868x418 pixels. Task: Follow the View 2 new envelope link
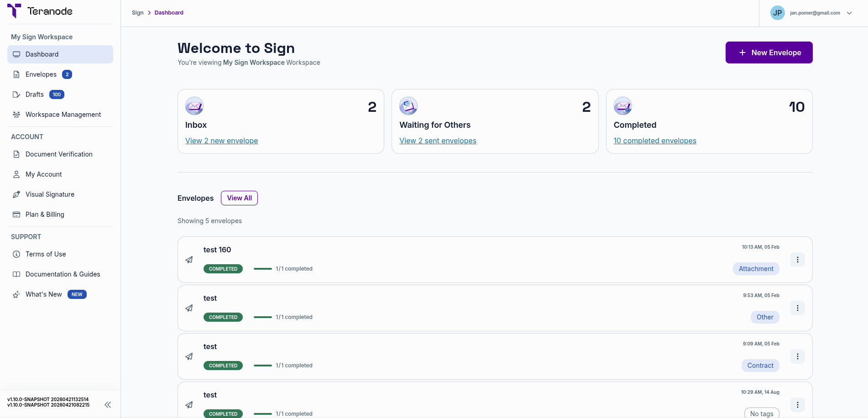(x=221, y=141)
